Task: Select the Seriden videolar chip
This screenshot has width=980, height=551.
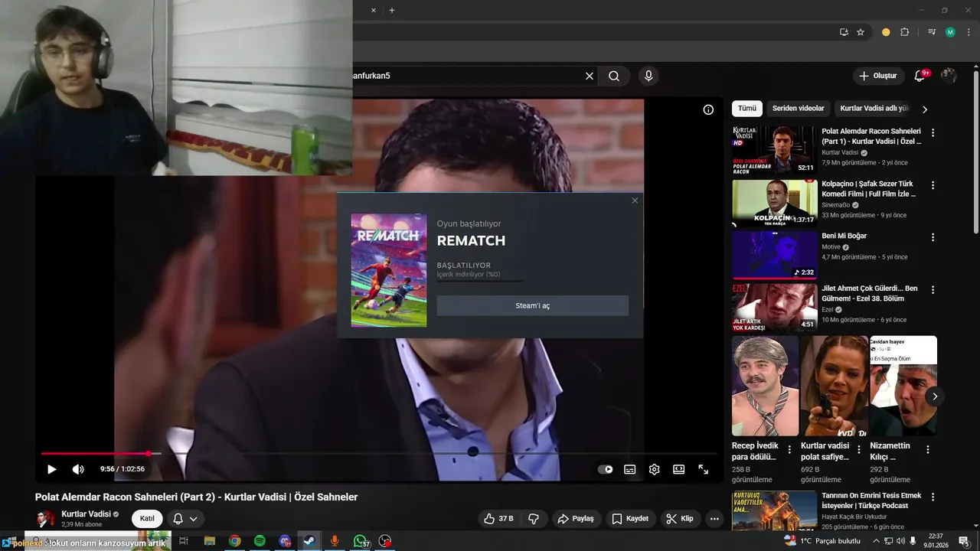Action: tap(798, 109)
